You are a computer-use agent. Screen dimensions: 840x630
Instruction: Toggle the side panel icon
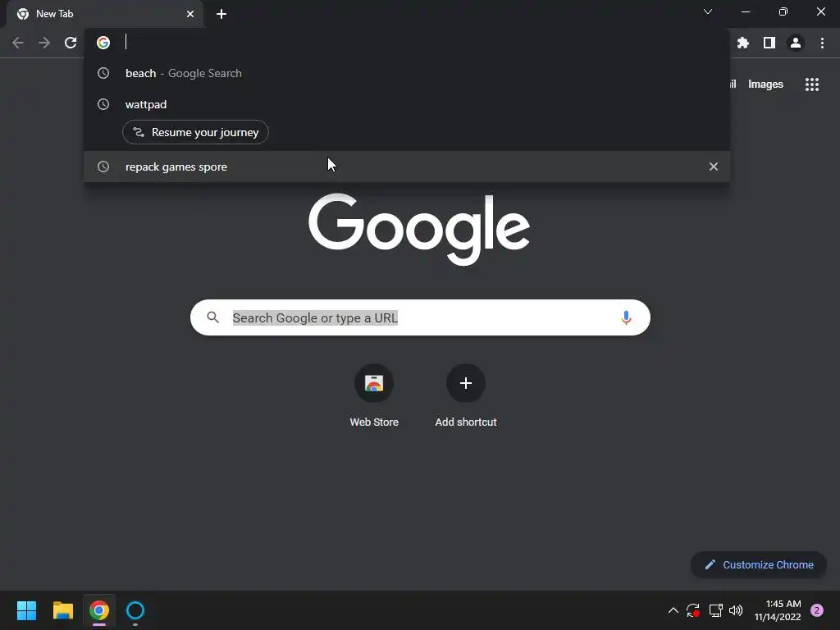tap(769, 43)
